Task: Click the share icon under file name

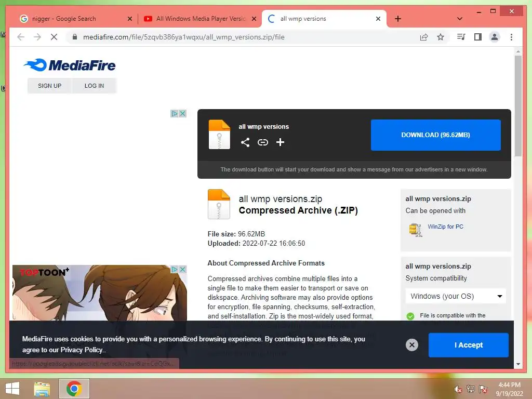Action: tap(245, 142)
